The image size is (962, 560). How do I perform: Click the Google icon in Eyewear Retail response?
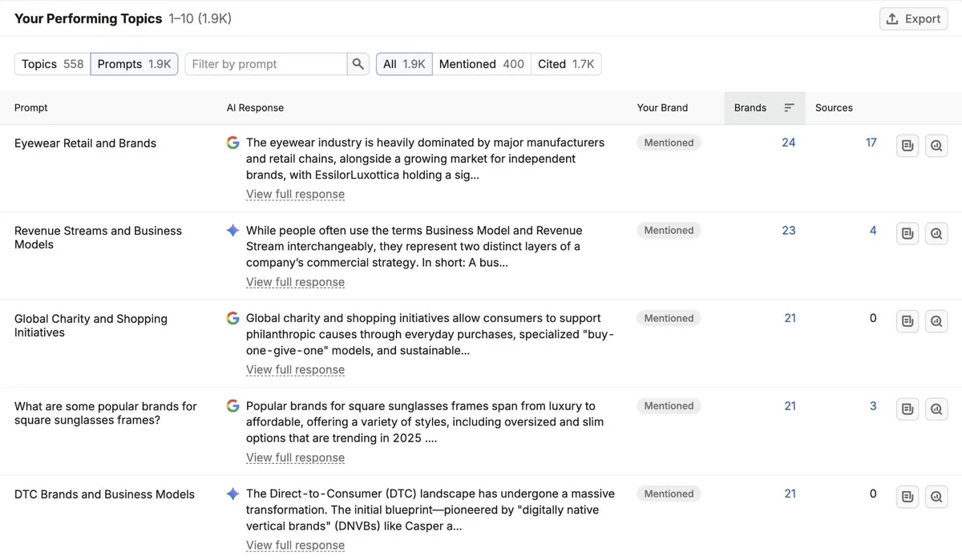233,143
